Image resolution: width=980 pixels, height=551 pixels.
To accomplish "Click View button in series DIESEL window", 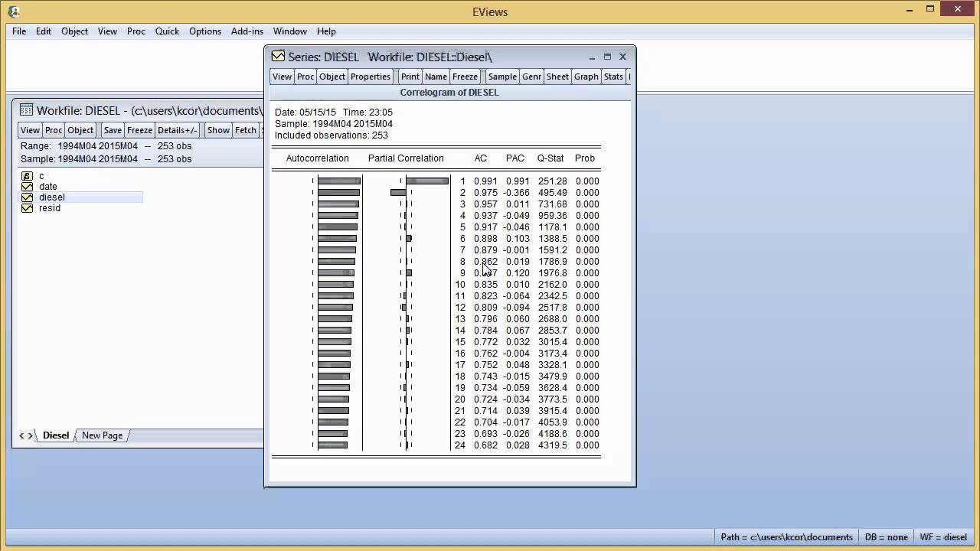I will (282, 77).
